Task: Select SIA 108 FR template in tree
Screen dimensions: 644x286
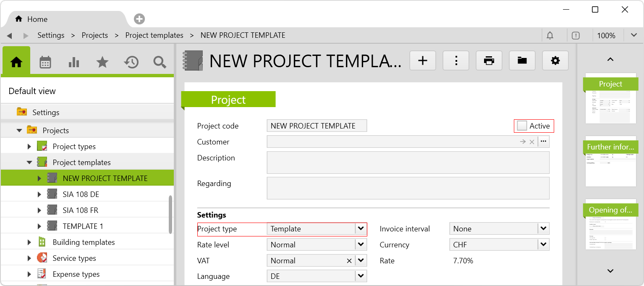Action: pyautogui.click(x=81, y=210)
